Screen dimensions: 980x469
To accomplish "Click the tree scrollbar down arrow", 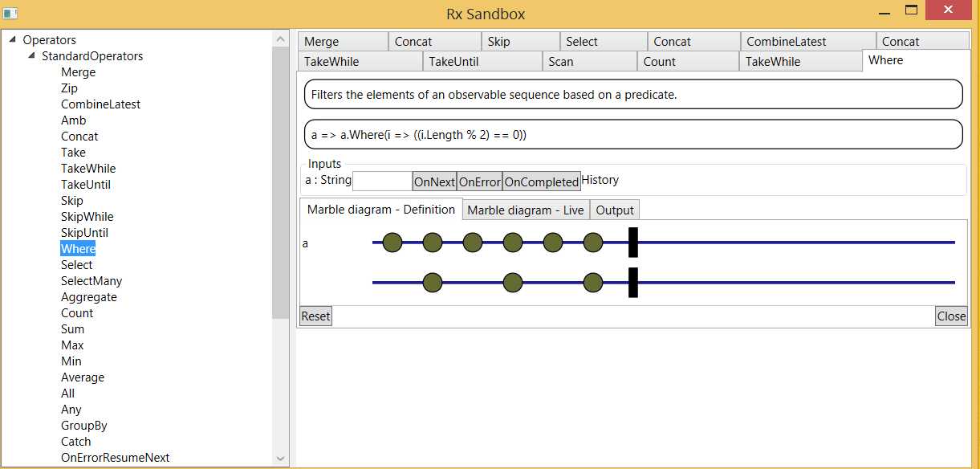I will tap(280, 459).
